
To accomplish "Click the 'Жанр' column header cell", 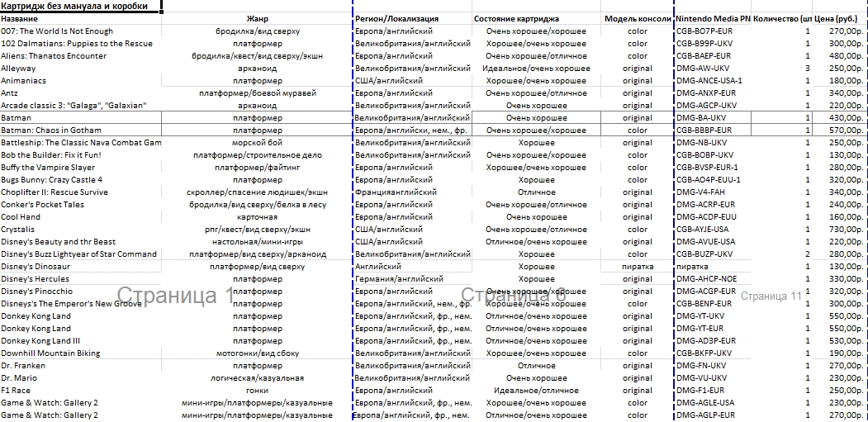I will pyautogui.click(x=258, y=19).
